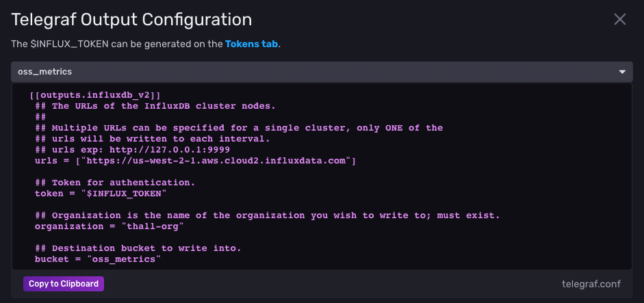The image size is (644, 303).
Task: Expand the oss_metrics bucket dropdown
Action: (x=321, y=71)
